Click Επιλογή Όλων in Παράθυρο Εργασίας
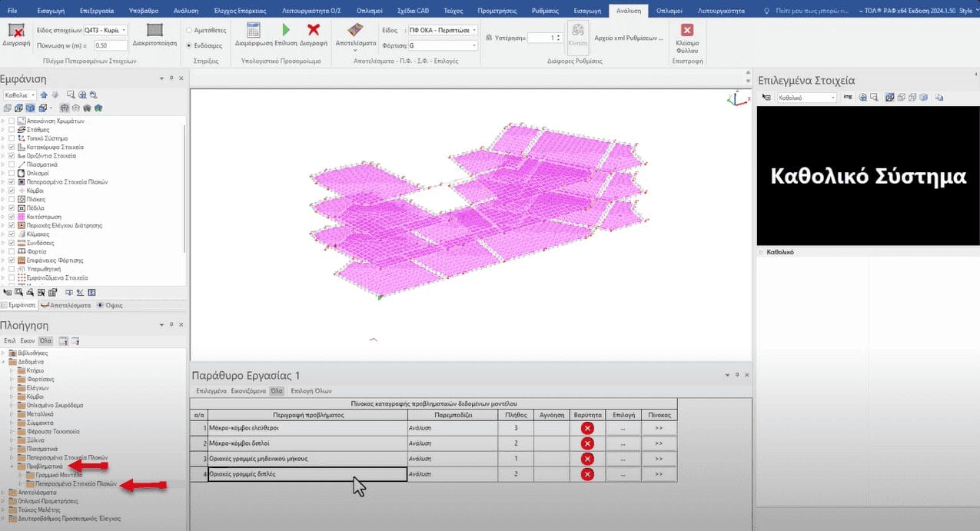 point(316,391)
